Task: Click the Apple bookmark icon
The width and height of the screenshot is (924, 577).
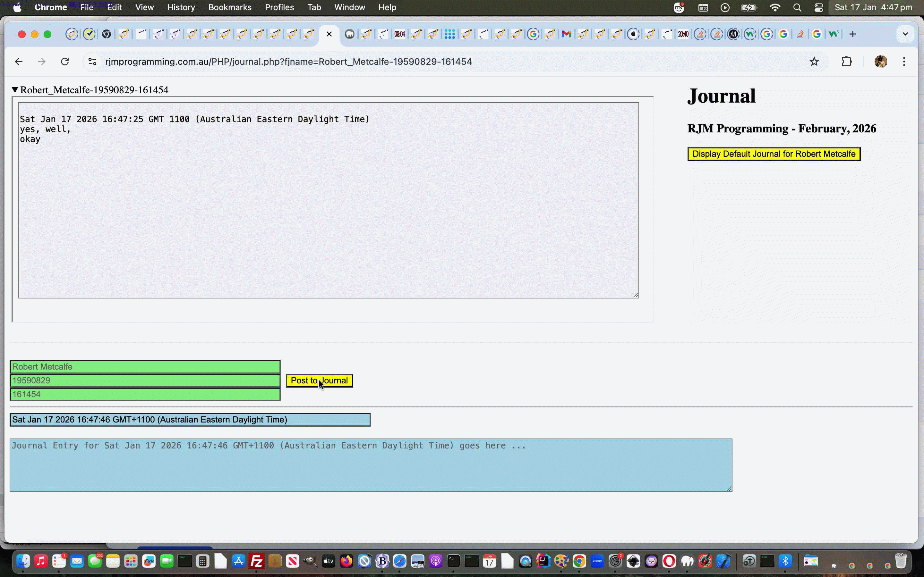Action: click(633, 34)
